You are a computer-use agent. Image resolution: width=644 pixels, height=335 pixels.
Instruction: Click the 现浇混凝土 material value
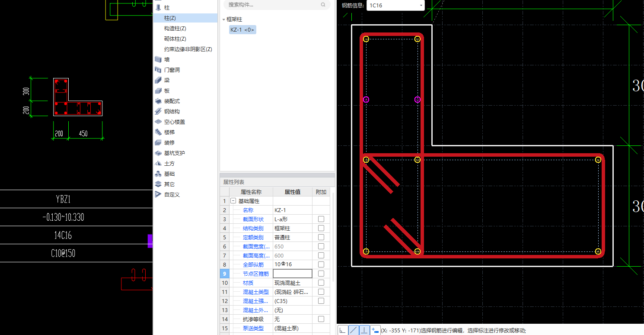[x=293, y=283]
